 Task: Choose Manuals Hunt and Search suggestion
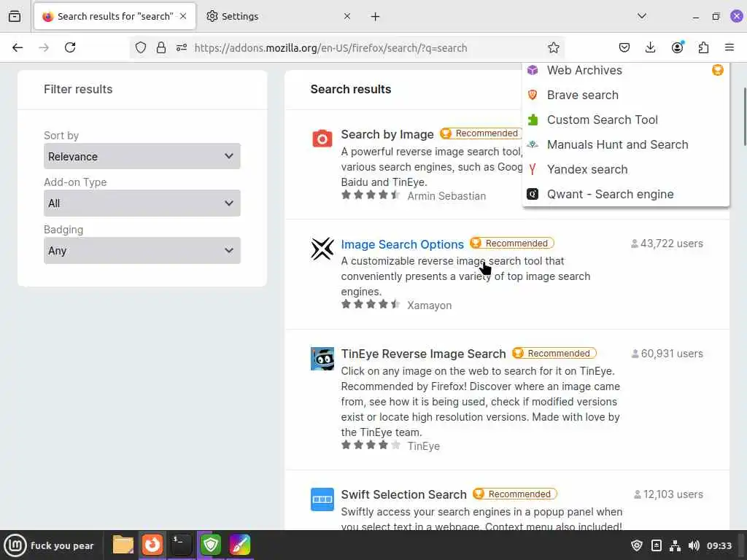[x=625, y=144]
